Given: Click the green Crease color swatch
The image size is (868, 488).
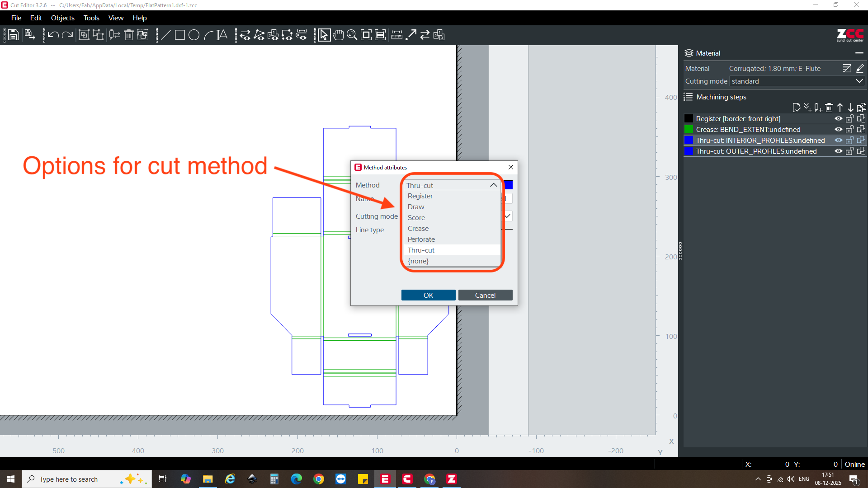Looking at the screenshot, I should pos(689,130).
